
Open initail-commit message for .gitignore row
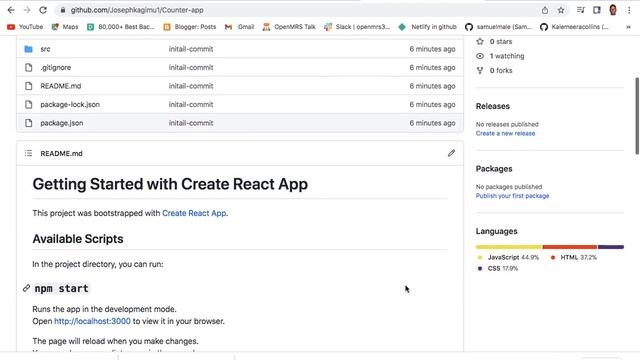191,68
